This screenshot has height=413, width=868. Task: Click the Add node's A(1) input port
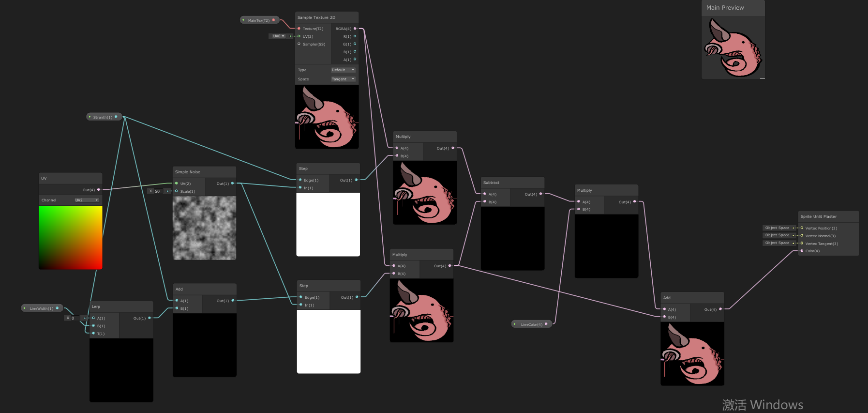tap(177, 301)
